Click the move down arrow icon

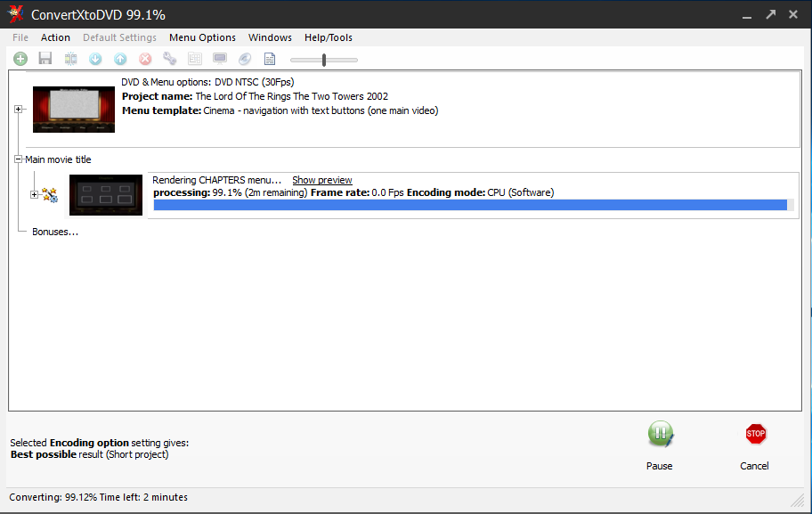point(95,59)
